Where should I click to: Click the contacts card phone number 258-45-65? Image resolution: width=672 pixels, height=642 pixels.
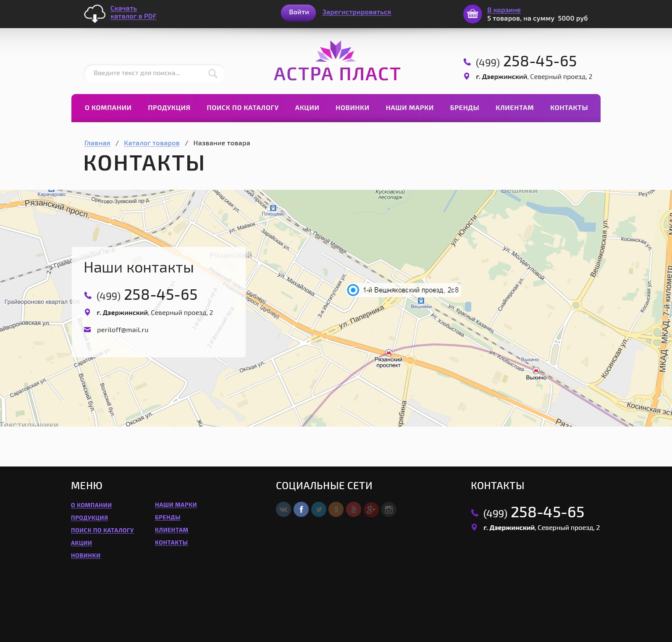click(160, 295)
